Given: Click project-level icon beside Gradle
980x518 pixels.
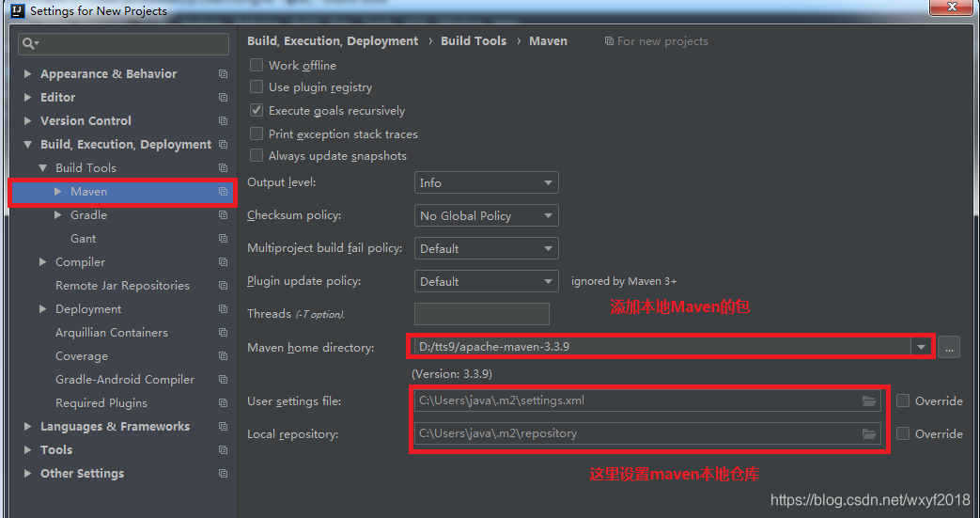Looking at the screenshot, I should point(223,215).
